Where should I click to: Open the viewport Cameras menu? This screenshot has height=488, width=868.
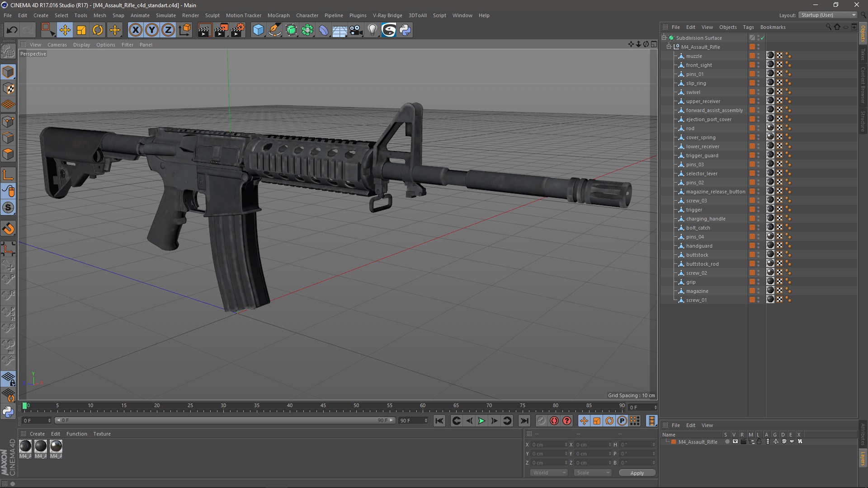(57, 45)
